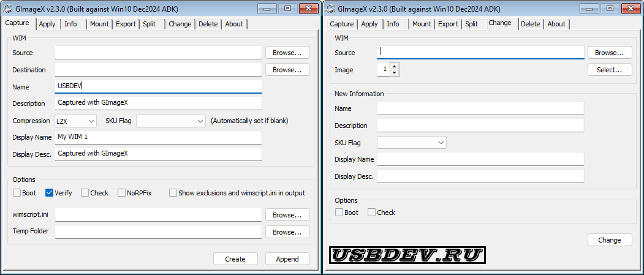Open the About tab in left window
This screenshot has width=644, height=275.
(234, 24)
